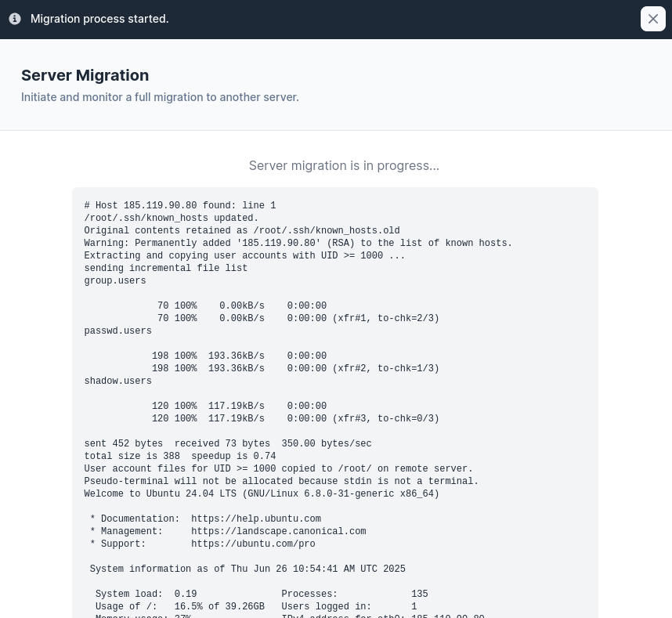Click '/root/.ssh/known_hosts updated.' log line
Image resolution: width=672 pixels, height=618 pixels.
tap(172, 218)
